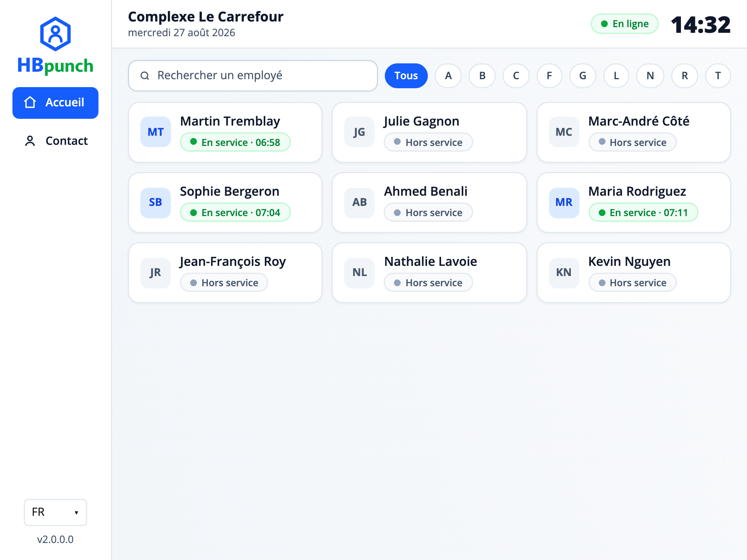
Task: Select the Jean-François Roy name text
Action: pyautogui.click(x=233, y=261)
